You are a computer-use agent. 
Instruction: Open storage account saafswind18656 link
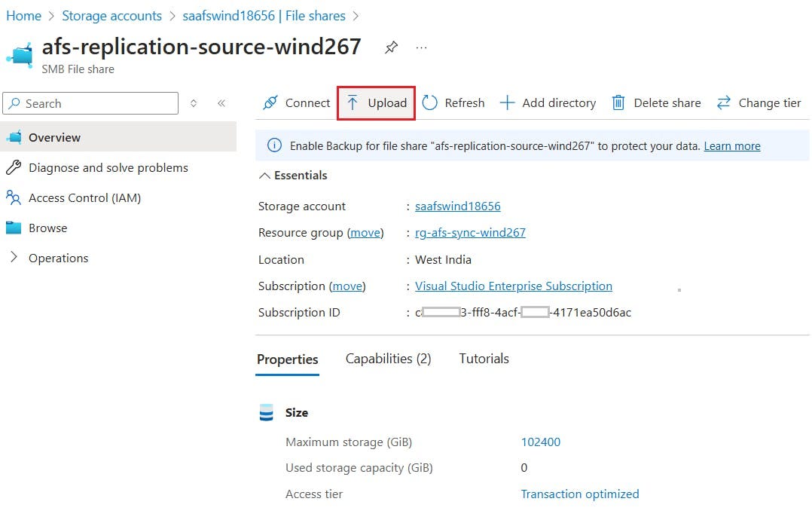click(458, 206)
